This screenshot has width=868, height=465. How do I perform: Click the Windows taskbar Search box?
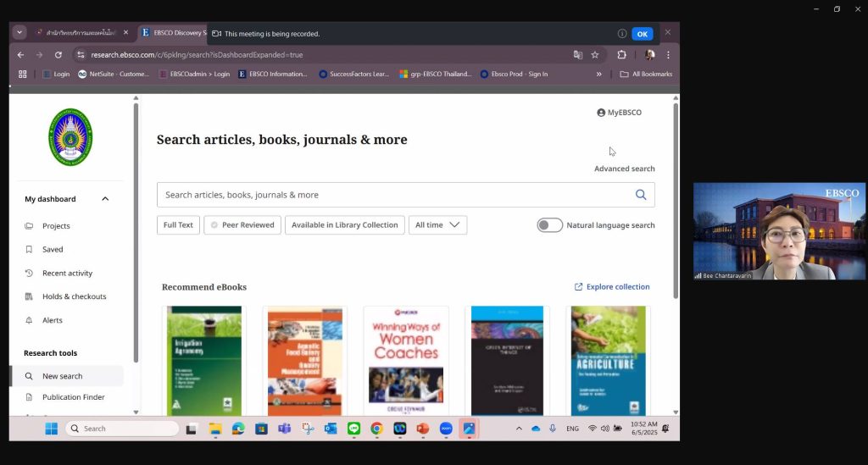coord(123,429)
